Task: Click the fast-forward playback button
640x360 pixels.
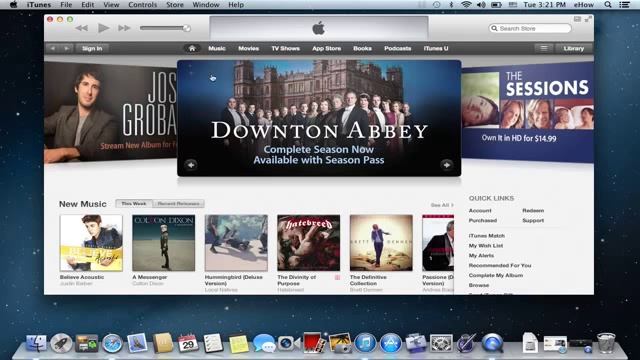Action: pos(124,28)
